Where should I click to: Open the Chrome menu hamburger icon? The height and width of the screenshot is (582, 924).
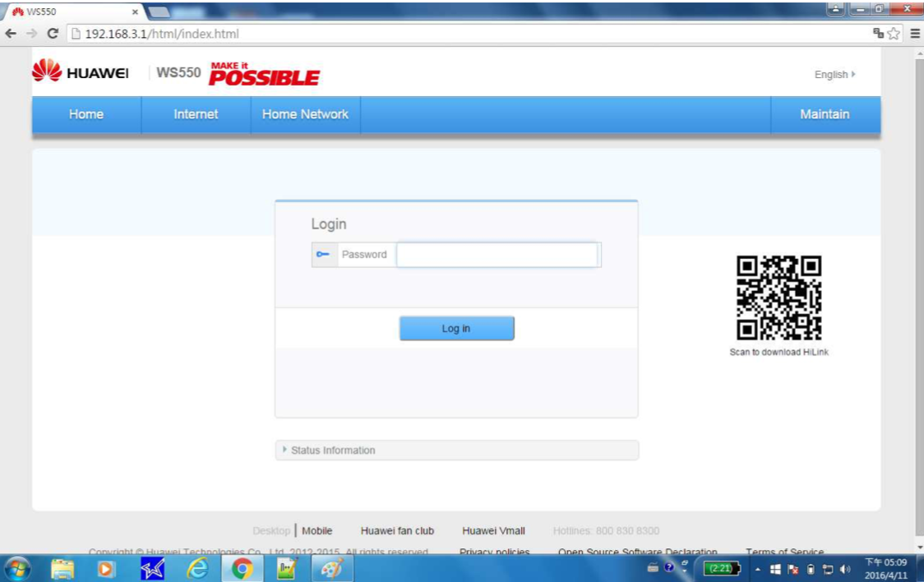[x=915, y=34]
